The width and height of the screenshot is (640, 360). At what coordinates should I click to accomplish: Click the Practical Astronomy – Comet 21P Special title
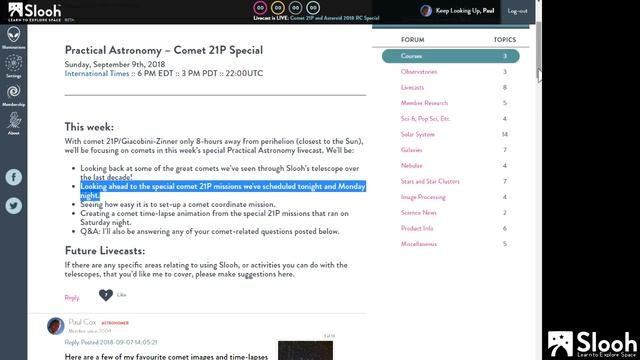click(164, 50)
